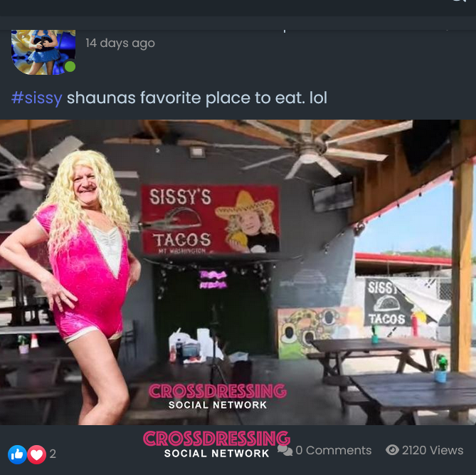
Task: Open the #sissy hashtag link
Action: 37,98
